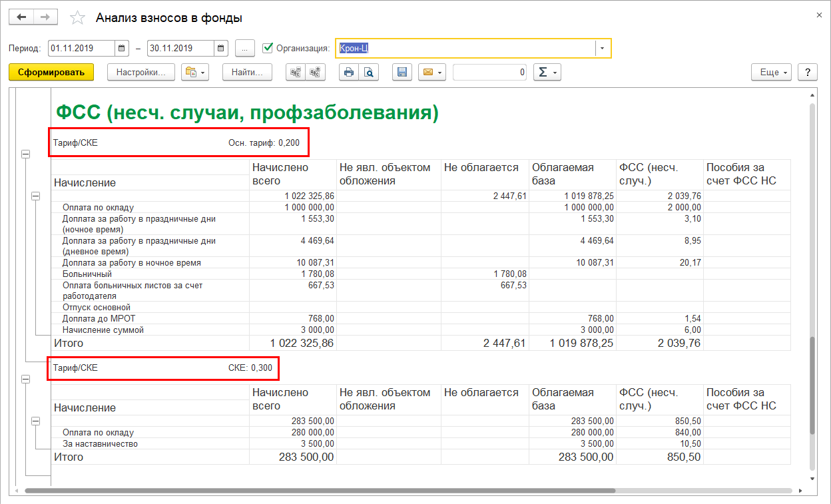Open calendar for period start date
The image size is (831, 504).
point(122,48)
